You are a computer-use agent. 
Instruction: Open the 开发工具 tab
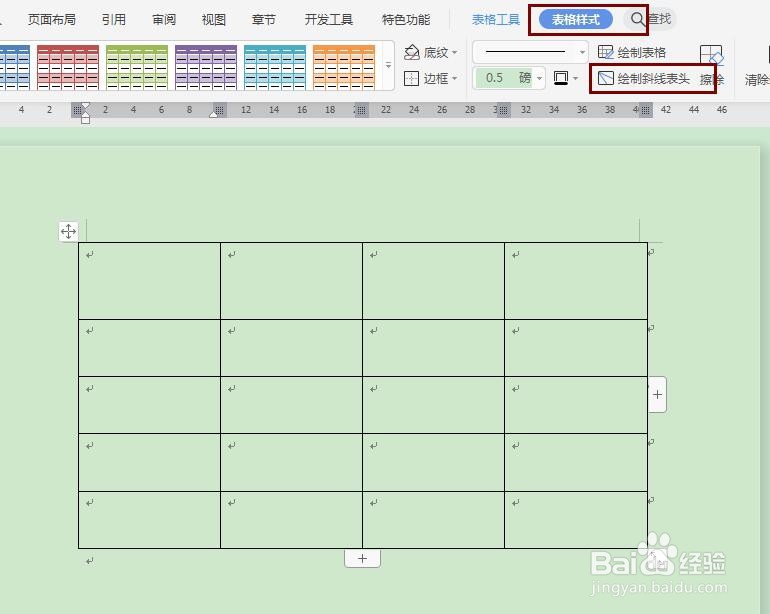329,20
